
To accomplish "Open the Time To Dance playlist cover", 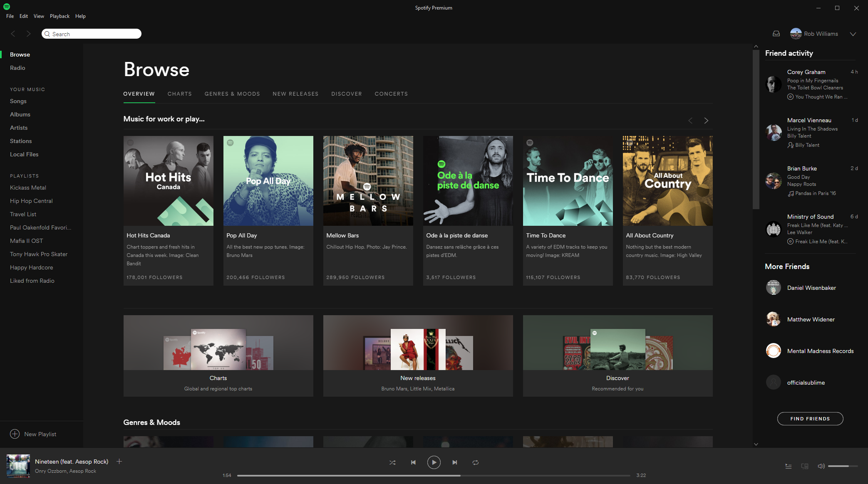I will click(x=568, y=181).
